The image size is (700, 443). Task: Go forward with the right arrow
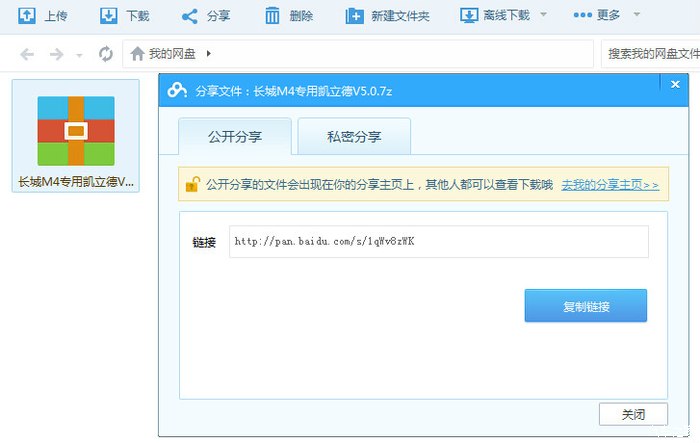click(x=56, y=54)
